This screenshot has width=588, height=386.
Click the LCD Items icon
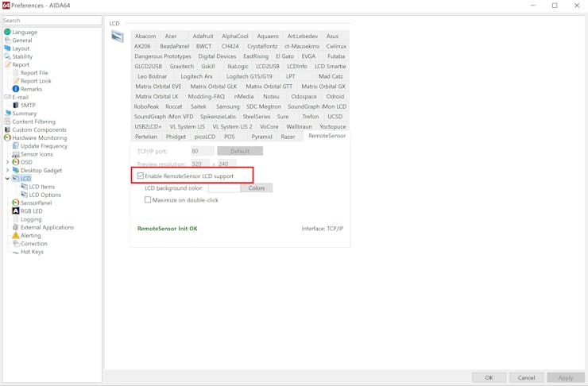(x=24, y=187)
